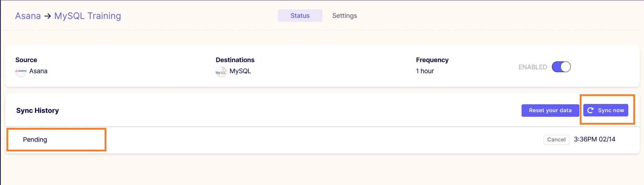Click the Asana source name

click(38, 71)
